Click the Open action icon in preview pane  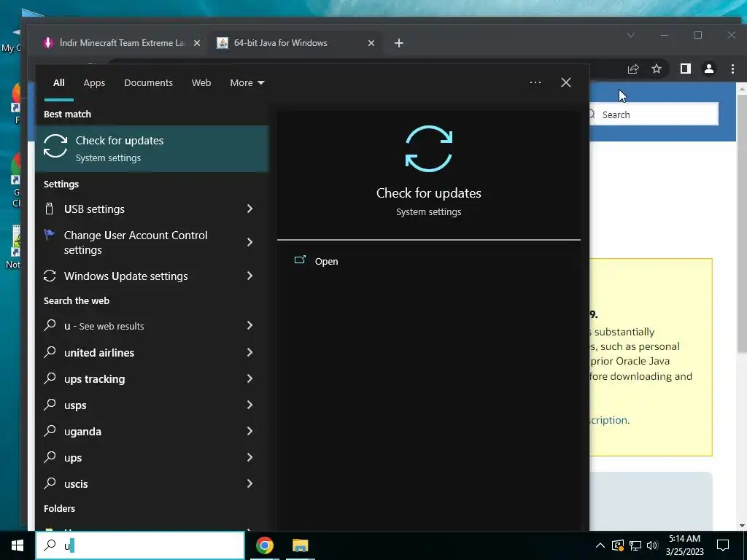(300, 260)
